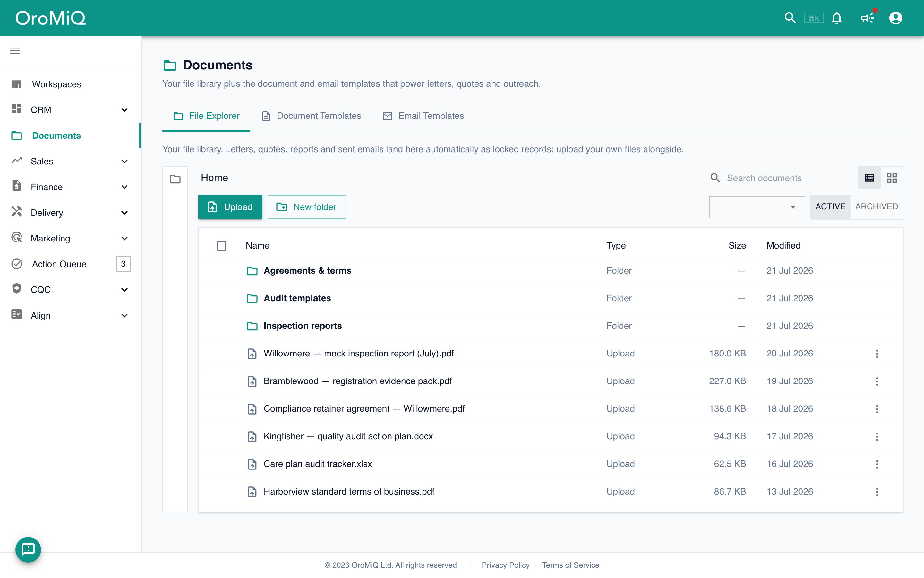Open Kingfisher — quality audit action plan.docx
Image resolution: width=924 pixels, height=578 pixels.
(348, 437)
